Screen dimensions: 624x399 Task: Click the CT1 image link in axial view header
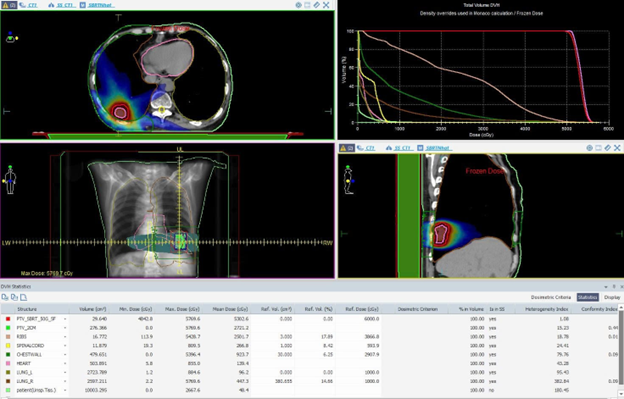(33, 5)
